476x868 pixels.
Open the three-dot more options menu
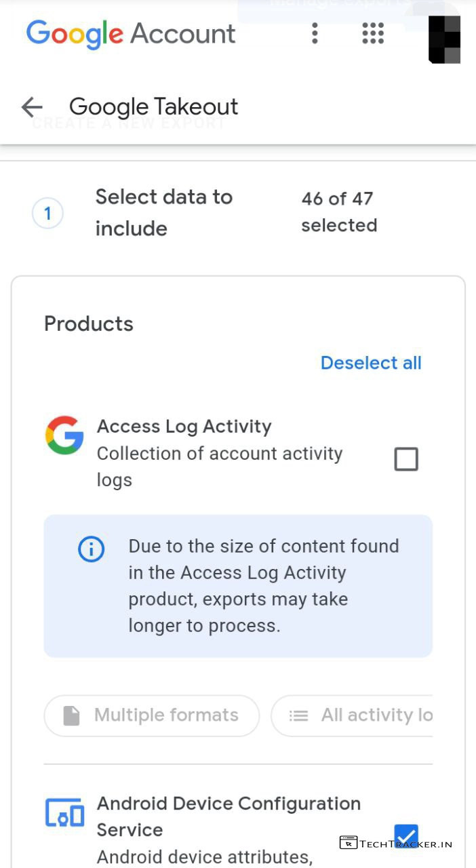pos(315,33)
